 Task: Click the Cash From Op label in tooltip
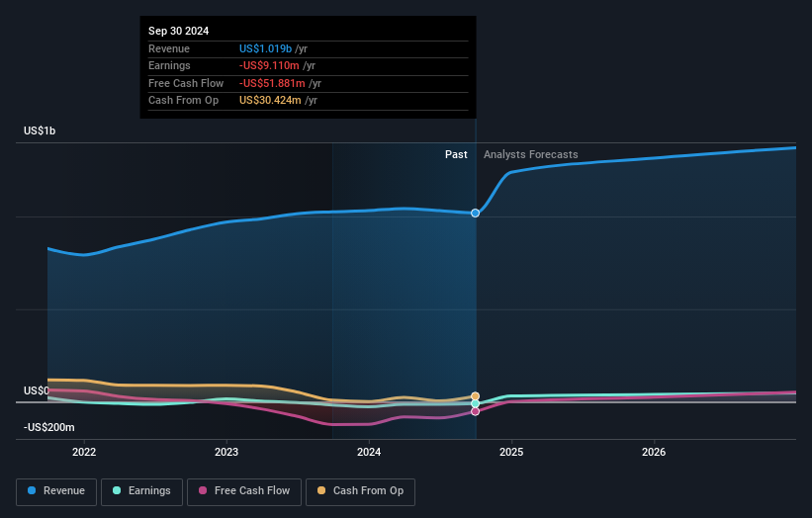coord(183,101)
